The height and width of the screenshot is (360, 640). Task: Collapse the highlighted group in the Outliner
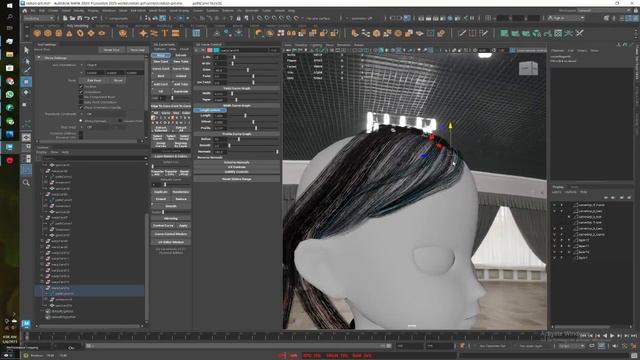point(42,288)
